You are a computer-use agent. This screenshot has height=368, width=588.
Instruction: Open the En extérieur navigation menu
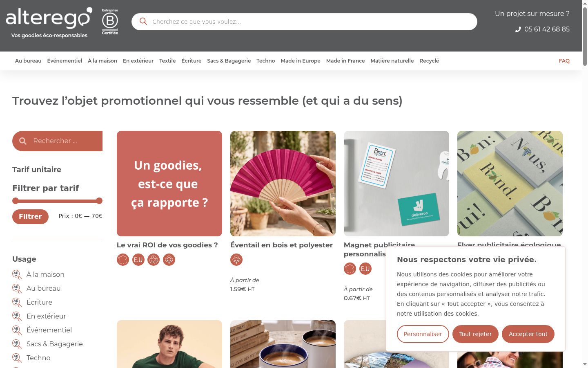coord(138,61)
